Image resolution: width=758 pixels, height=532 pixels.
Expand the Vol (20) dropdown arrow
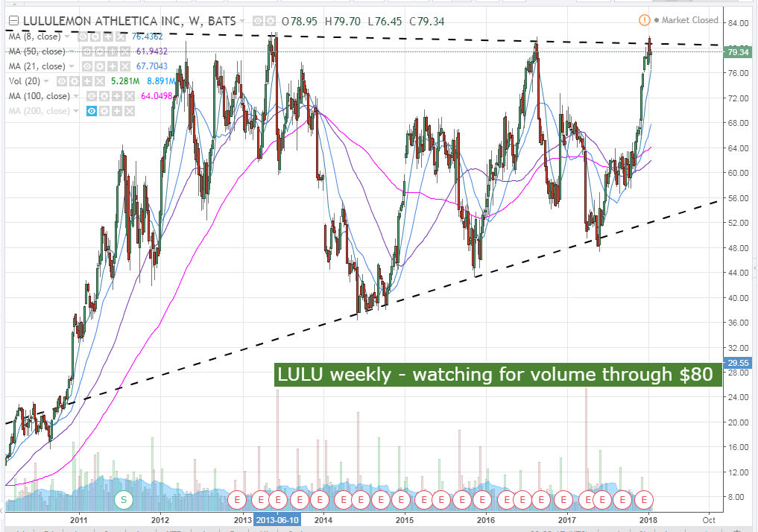coord(46,81)
